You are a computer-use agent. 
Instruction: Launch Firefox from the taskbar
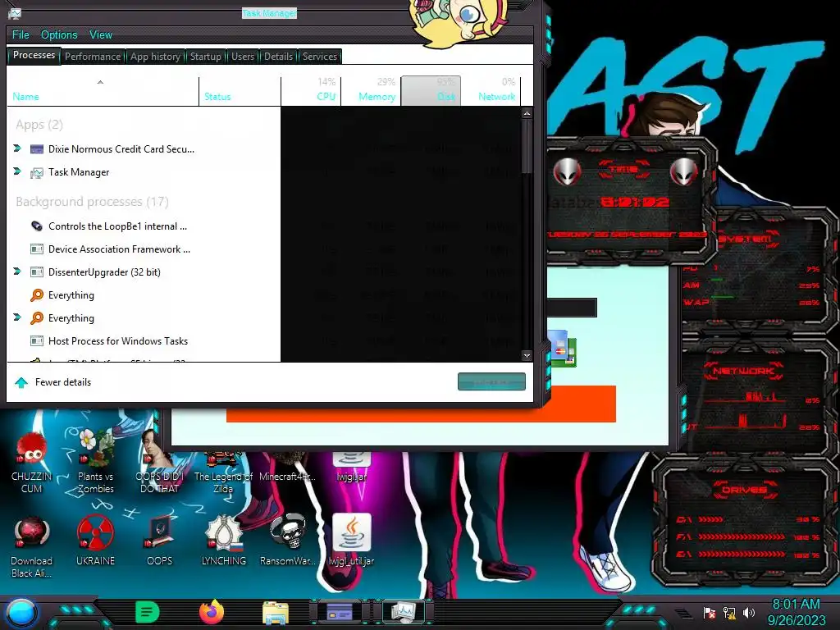pos(212,612)
